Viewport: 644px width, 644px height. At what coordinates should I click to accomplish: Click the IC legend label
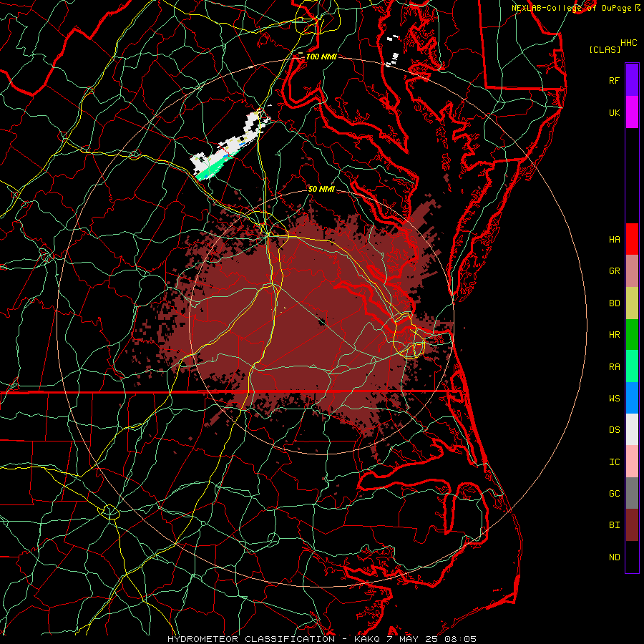[x=614, y=462]
